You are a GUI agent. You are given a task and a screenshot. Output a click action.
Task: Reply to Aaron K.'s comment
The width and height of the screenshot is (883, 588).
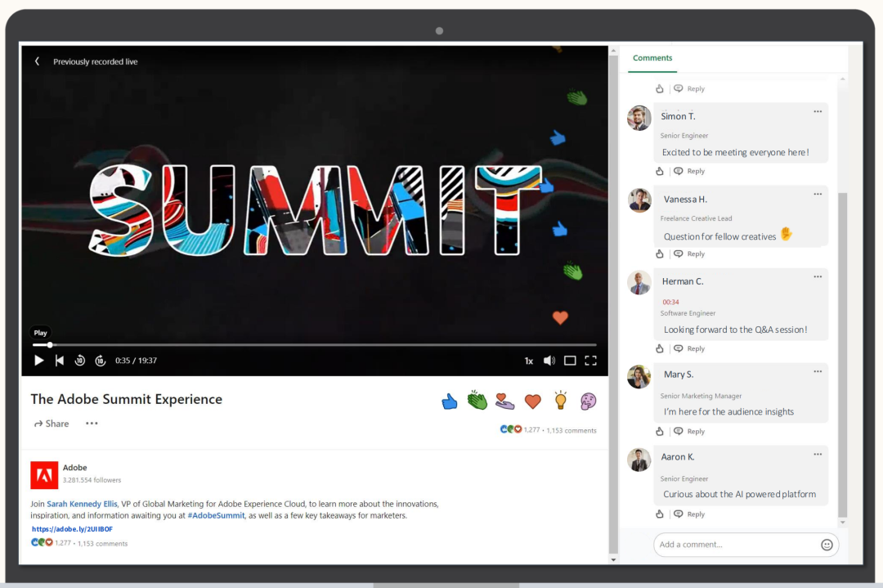(690, 514)
